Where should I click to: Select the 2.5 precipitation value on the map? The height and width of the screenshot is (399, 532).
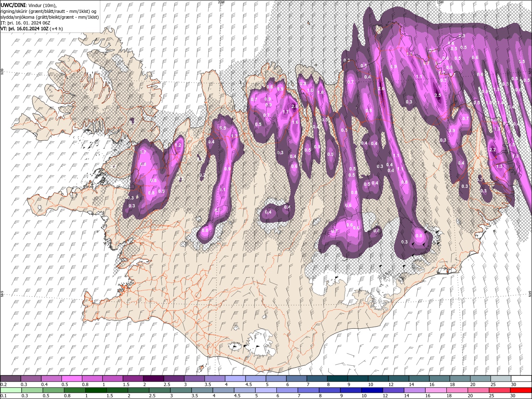point(437,95)
